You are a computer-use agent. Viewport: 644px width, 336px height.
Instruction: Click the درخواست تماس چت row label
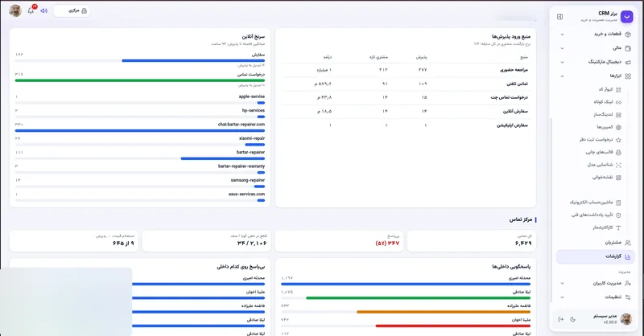[510, 97]
